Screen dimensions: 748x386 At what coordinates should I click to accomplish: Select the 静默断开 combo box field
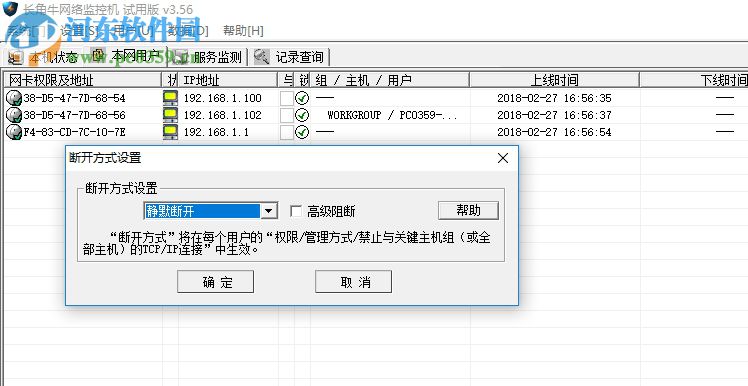click(x=210, y=211)
